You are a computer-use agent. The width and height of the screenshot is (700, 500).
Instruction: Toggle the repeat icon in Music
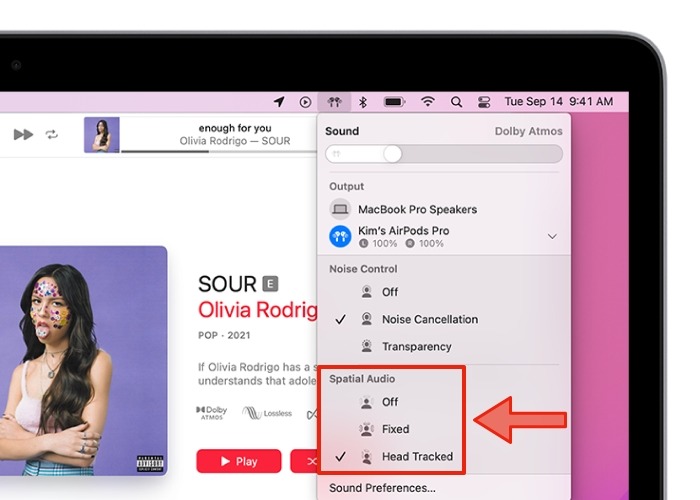(x=52, y=134)
